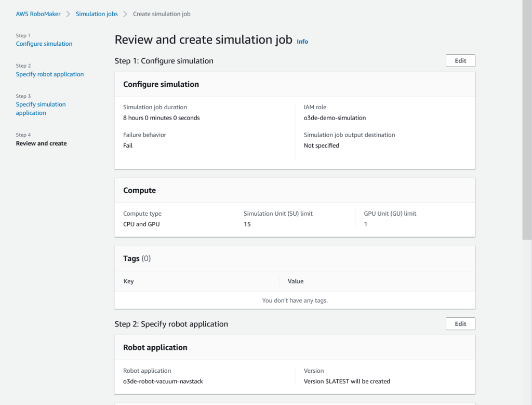Click the page's vertical scrollbar
The height and width of the screenshot is (405, 532).
pos(527,120)
